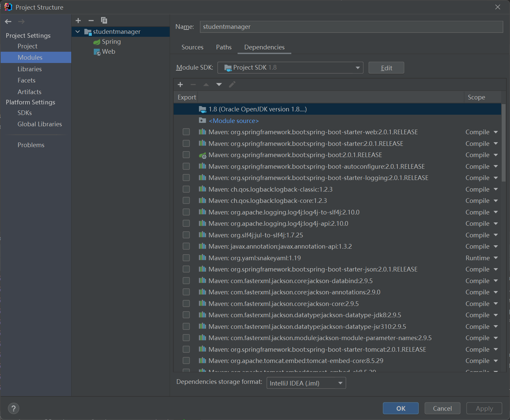
Task: Click the IntelliJ IDEA logo icon
Action: click(8, 7)
